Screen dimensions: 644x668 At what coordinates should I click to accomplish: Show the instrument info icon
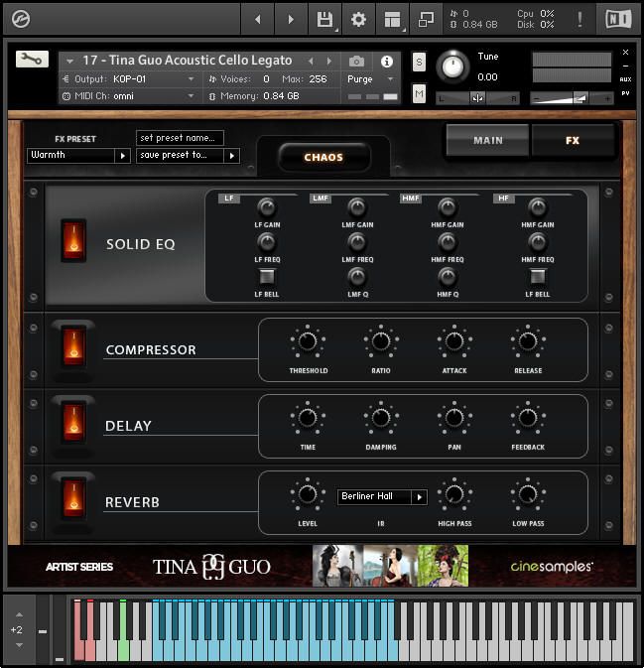coord(387,62)
